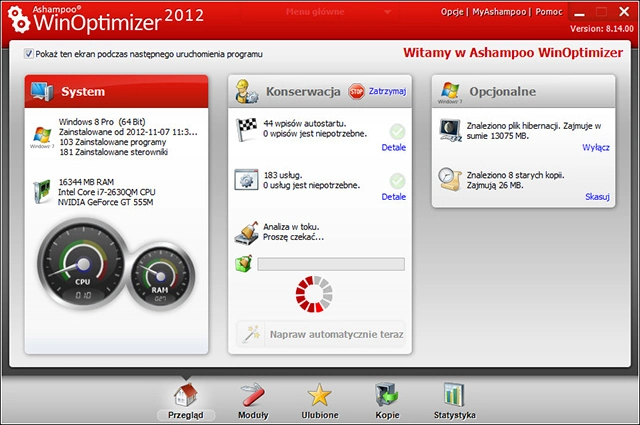Click the analysis progress bar
This screenshot has height=425, width=640.
click(x=331, y=264)
